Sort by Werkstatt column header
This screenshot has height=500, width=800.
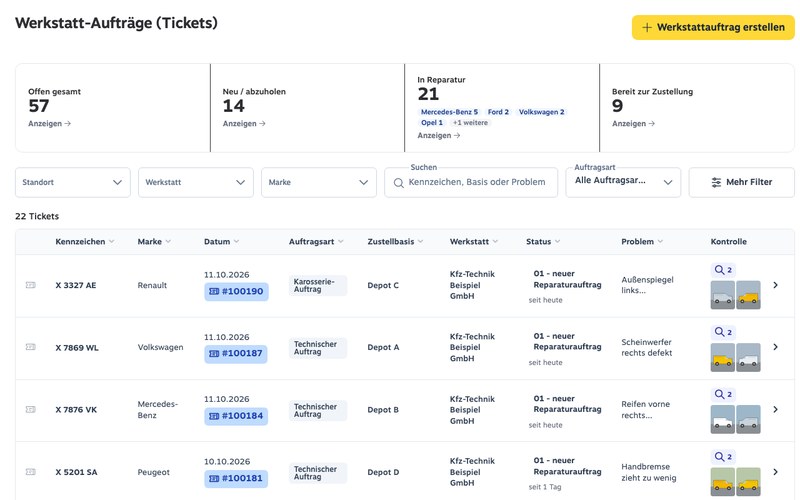tap(473, 241)
